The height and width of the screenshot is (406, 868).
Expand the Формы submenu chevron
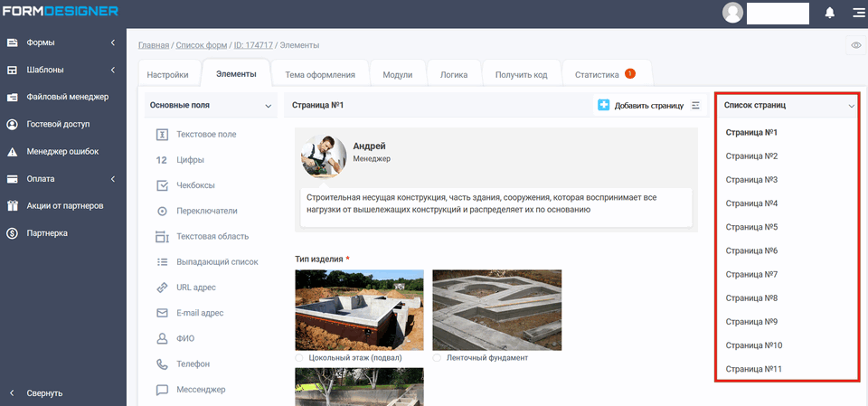pyautogui.click(x=112, y=42)
